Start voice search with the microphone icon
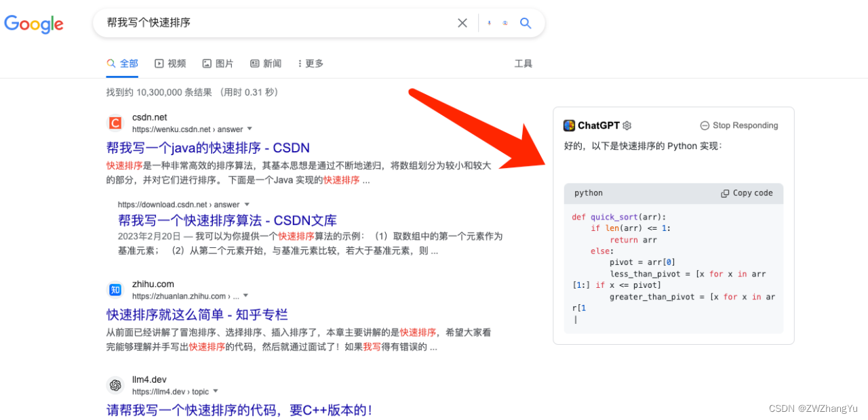This screenshot has width=868, height=420. [489, 23]
